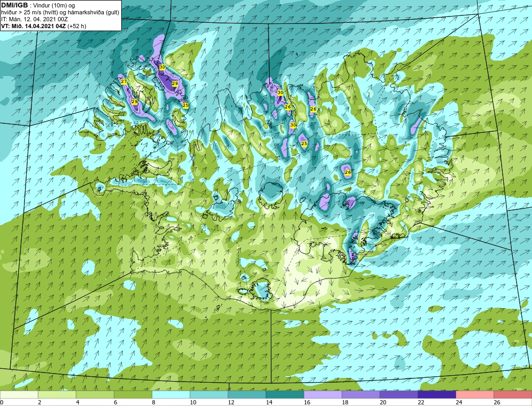
Task: Select the legend scale number "18"
Action: 345,403
